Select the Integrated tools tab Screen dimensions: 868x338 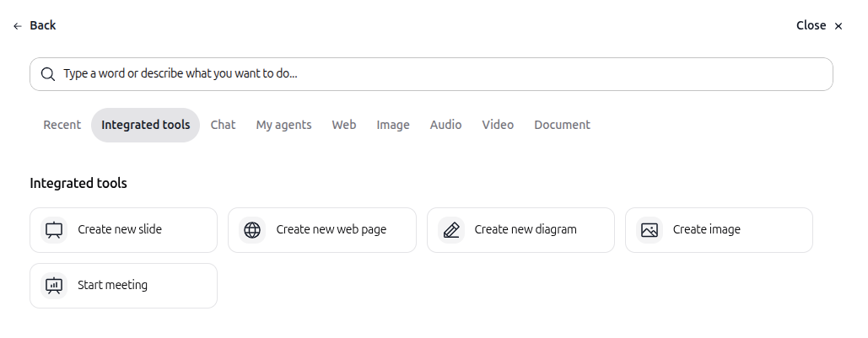(146, 125)
